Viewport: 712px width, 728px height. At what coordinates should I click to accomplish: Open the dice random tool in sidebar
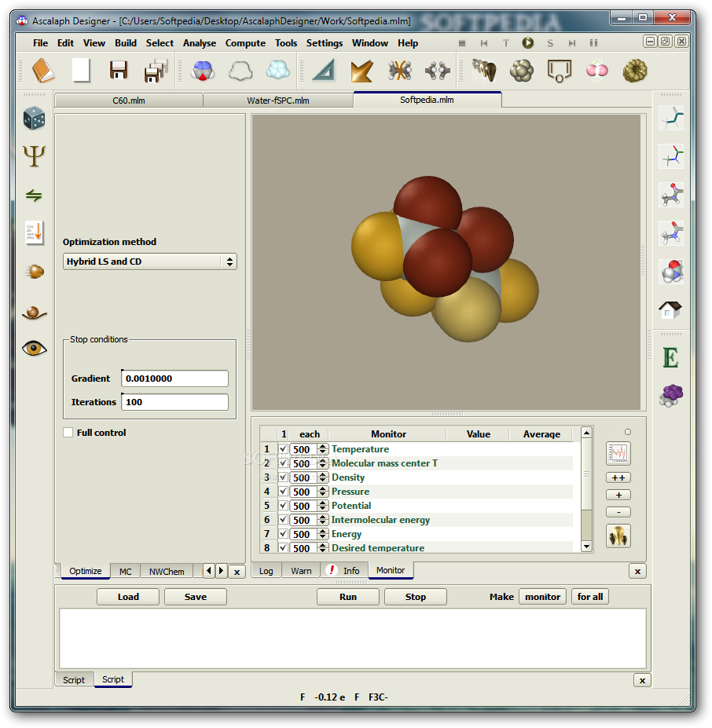click(x=35, y=118)
